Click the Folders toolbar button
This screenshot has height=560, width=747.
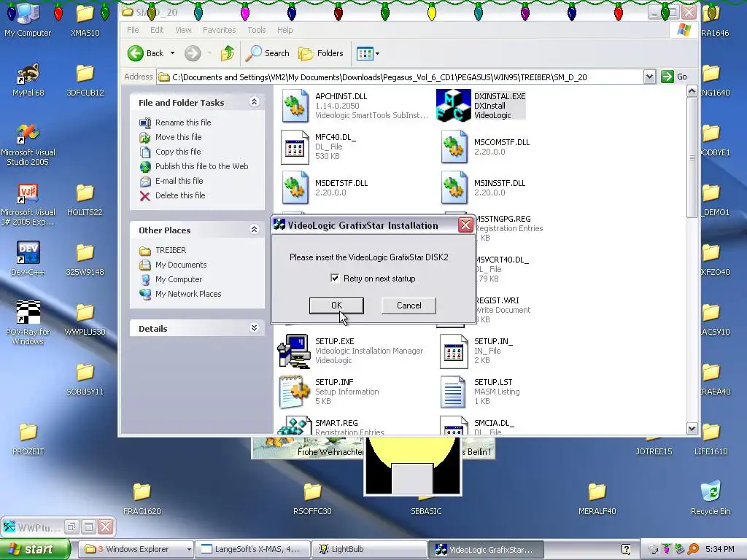[321, 53]
